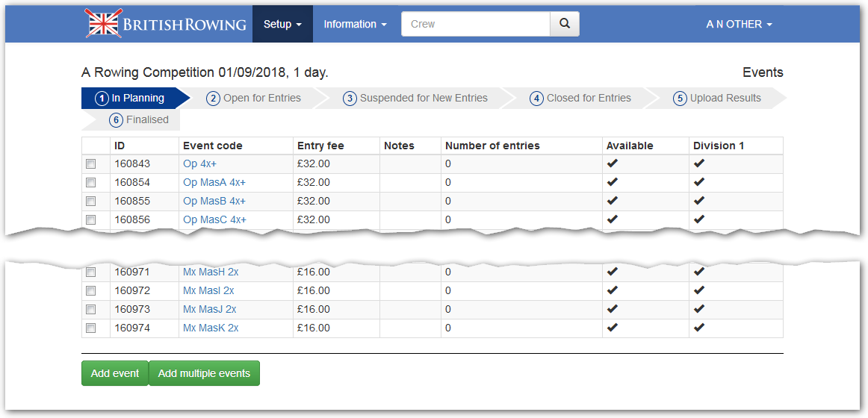Open the Setup dropdown menu
Image resolution: width=868 pixels, height=418 pixels.
coord(282,24)
